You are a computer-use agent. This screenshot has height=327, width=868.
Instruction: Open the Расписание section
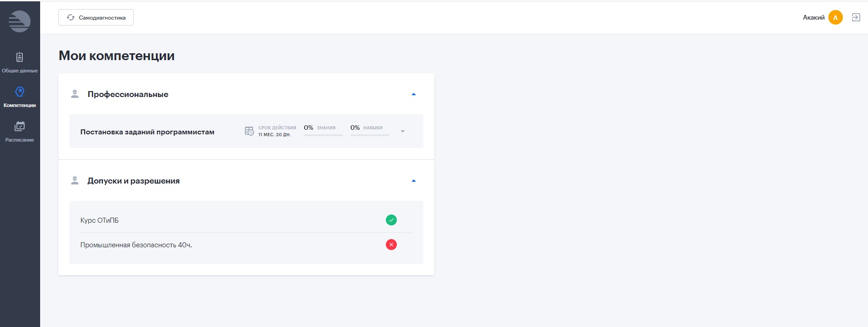pyautogui.click(x=20, y=132)
